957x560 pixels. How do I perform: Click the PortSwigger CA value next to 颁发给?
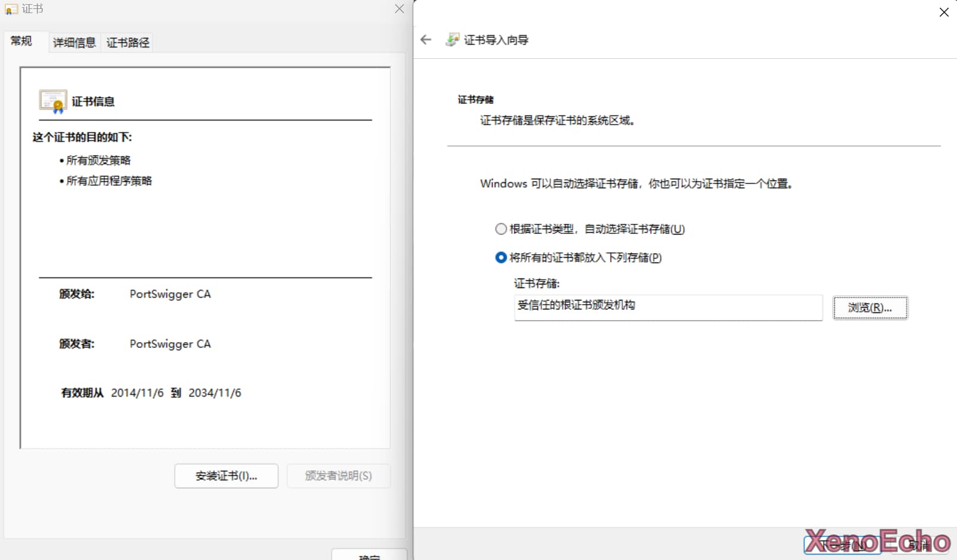pyautogui.click(x=170, y=294)
